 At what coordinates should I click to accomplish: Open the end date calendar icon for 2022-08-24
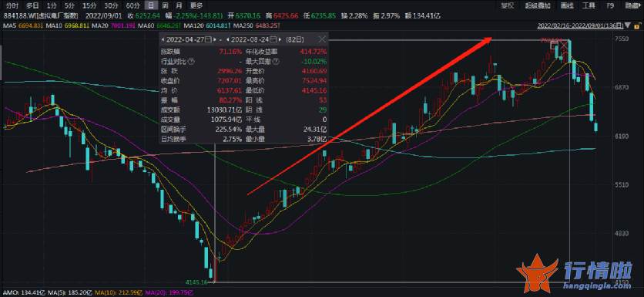[273, 40]
